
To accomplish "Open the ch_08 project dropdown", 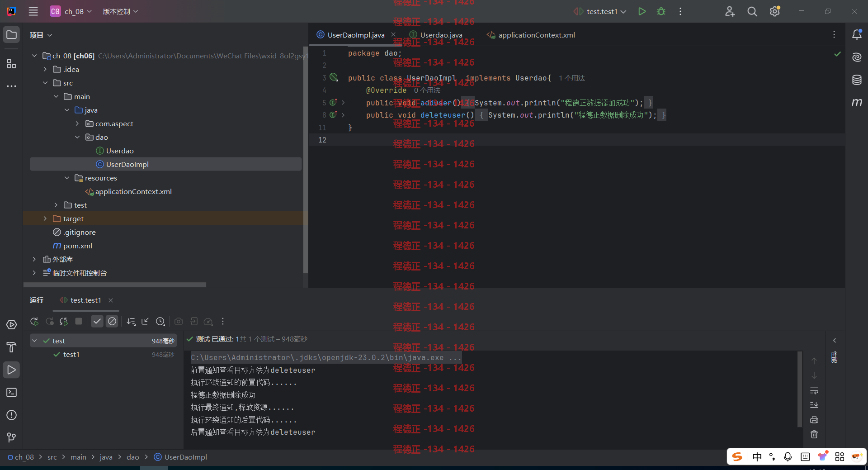I will [x=71, y=11].
